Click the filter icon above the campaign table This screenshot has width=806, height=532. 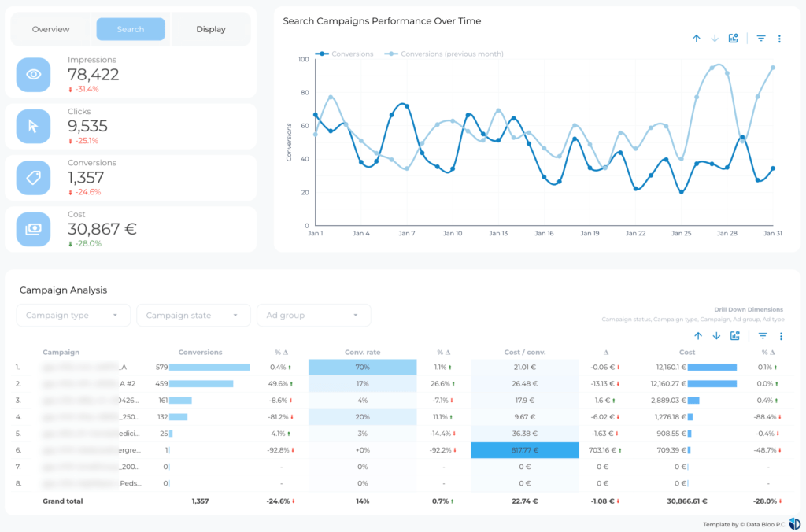(762, 336)
